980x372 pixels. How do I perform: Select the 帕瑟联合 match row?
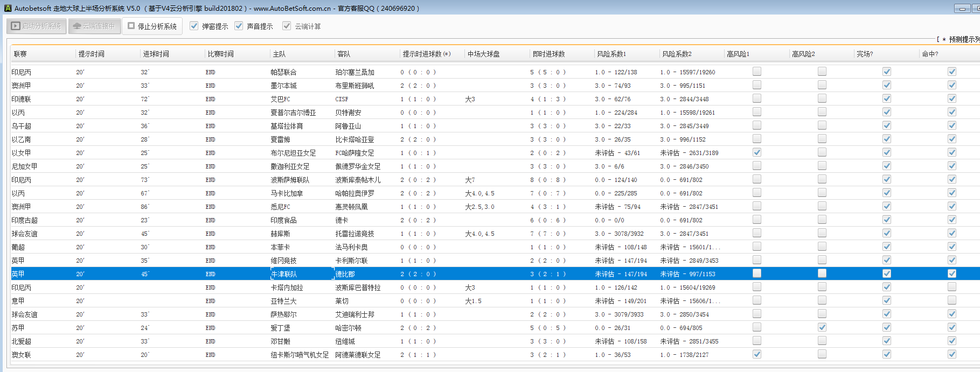tap(283, 72)
